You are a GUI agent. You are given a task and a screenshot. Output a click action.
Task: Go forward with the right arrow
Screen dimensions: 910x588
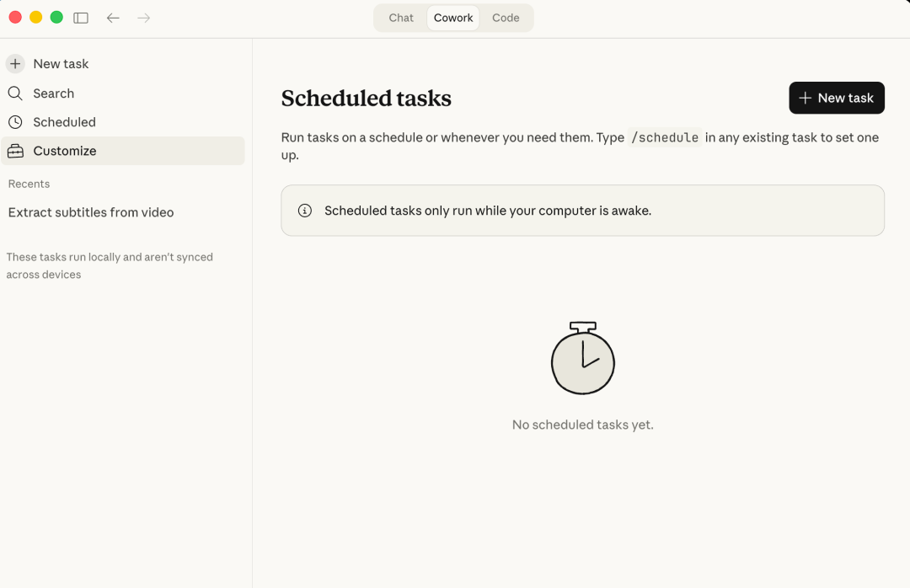click(144, 18)
